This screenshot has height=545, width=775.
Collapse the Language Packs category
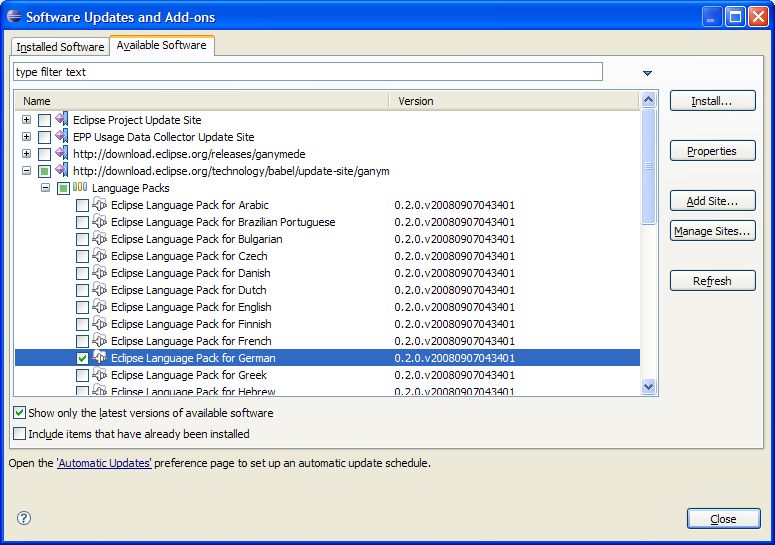tap(45, 188)
